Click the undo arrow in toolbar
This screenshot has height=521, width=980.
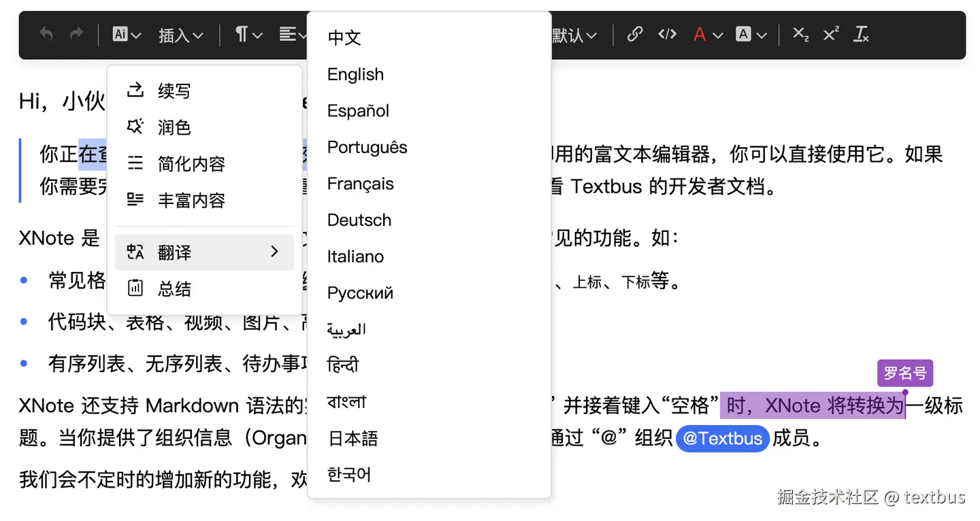[x=46, y=34]
